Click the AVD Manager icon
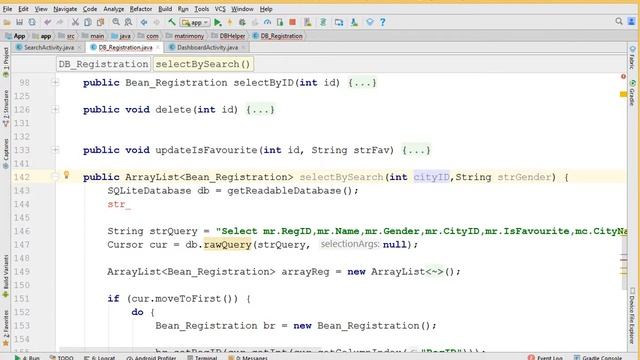 308,22
